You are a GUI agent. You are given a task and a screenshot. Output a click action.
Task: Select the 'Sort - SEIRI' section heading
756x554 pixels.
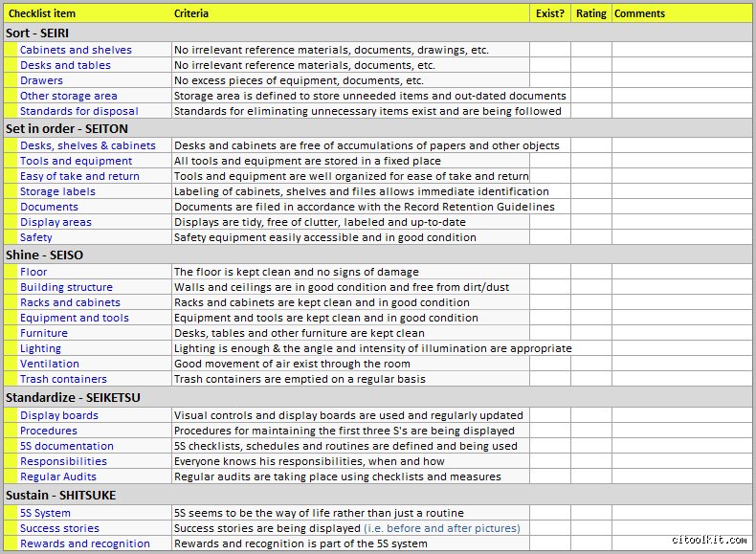pyautogui.click(x=37, y=33)
